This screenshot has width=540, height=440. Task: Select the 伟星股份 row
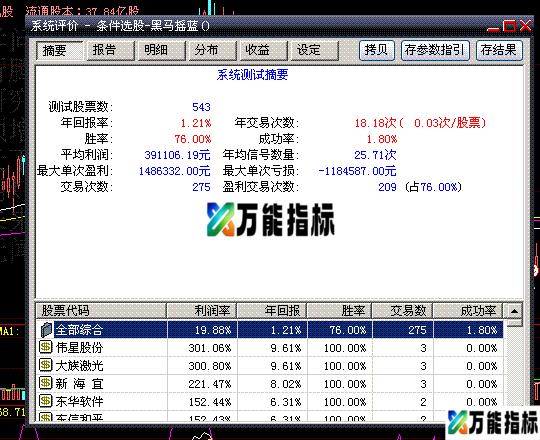point(270,348)
